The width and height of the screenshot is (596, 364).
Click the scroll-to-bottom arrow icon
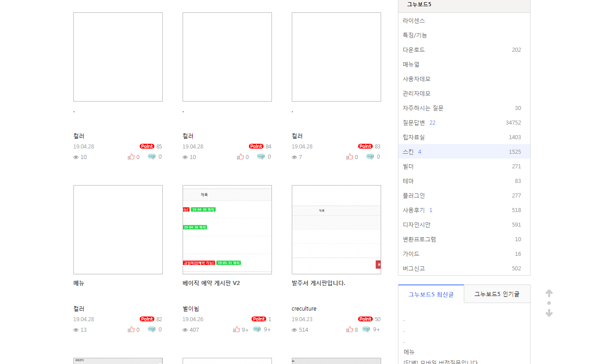(x=549, y=313)
